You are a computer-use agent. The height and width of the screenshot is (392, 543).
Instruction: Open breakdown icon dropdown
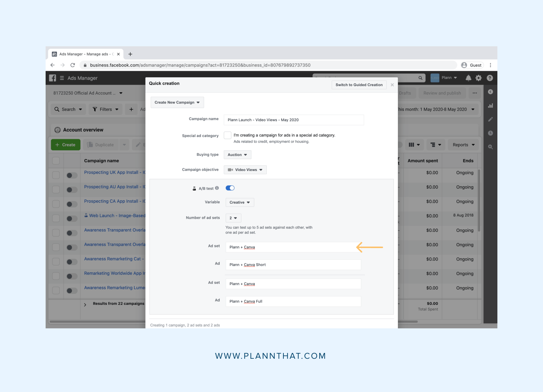click(x=436, y=145)
